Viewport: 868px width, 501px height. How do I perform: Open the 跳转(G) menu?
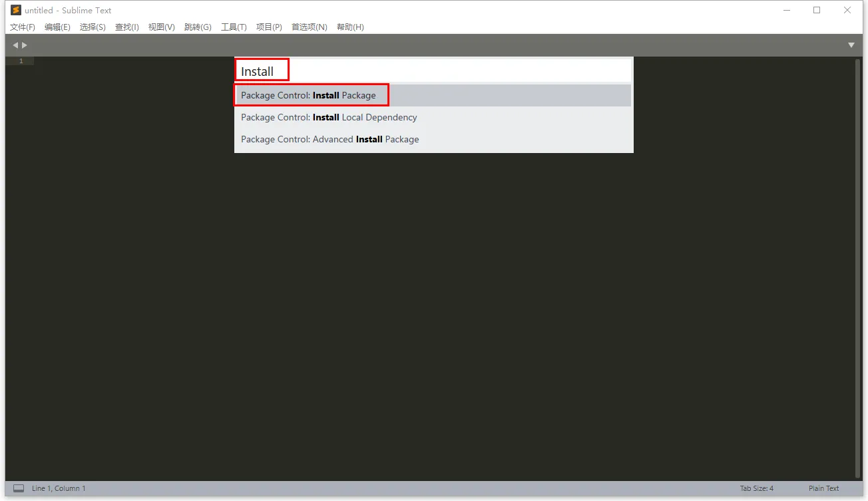click(198, 27)
